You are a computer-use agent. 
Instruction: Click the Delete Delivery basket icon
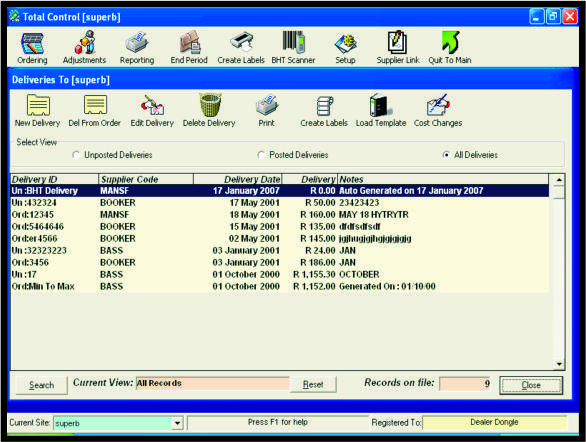point(210,105)
